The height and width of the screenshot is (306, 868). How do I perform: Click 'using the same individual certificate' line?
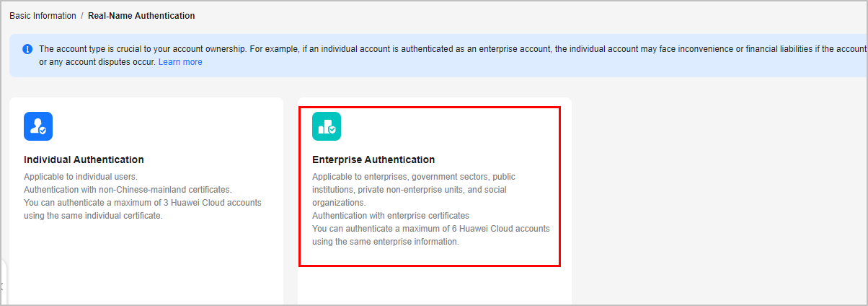pos(93,216)
